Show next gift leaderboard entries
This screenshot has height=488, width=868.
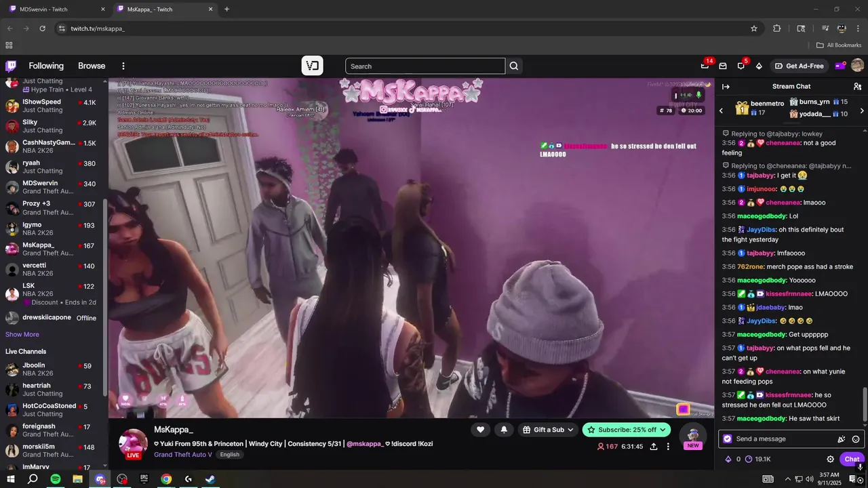point(862,110)
